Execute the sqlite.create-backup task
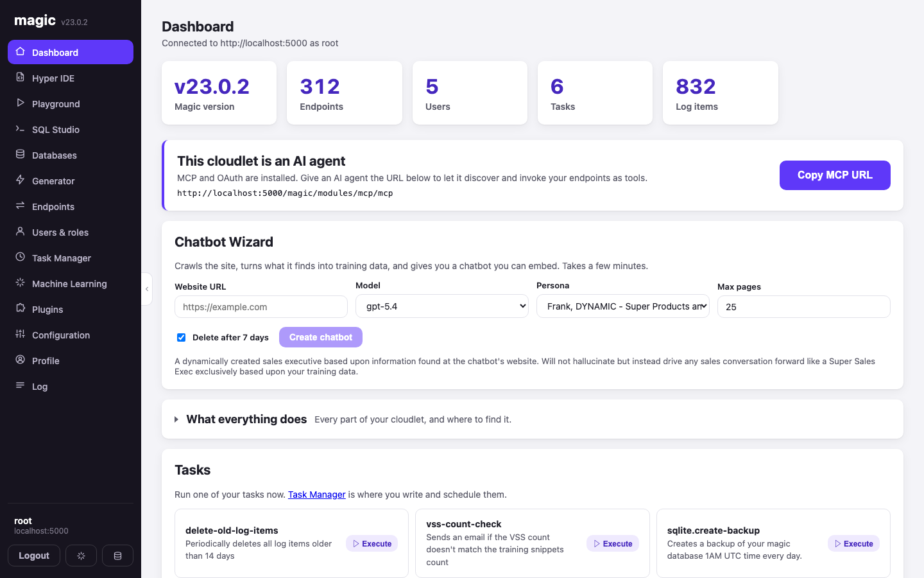 tap(853, 543)
